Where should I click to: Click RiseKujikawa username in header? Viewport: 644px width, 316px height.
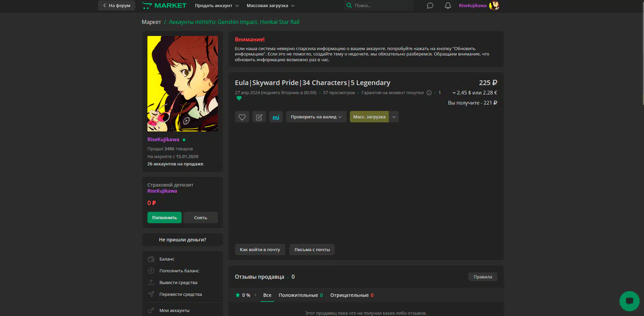coord(473,5)
